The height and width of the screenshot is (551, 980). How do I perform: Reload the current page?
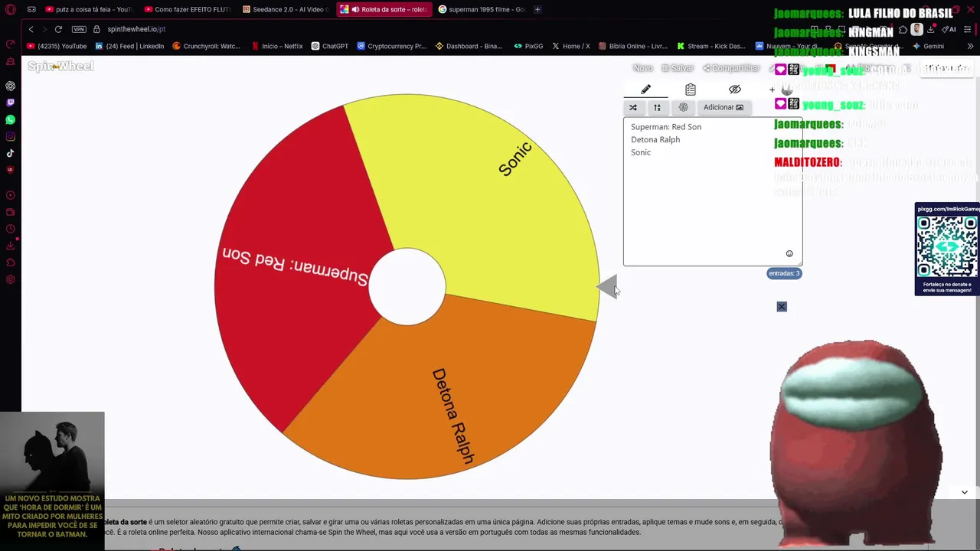click(58, 29)
